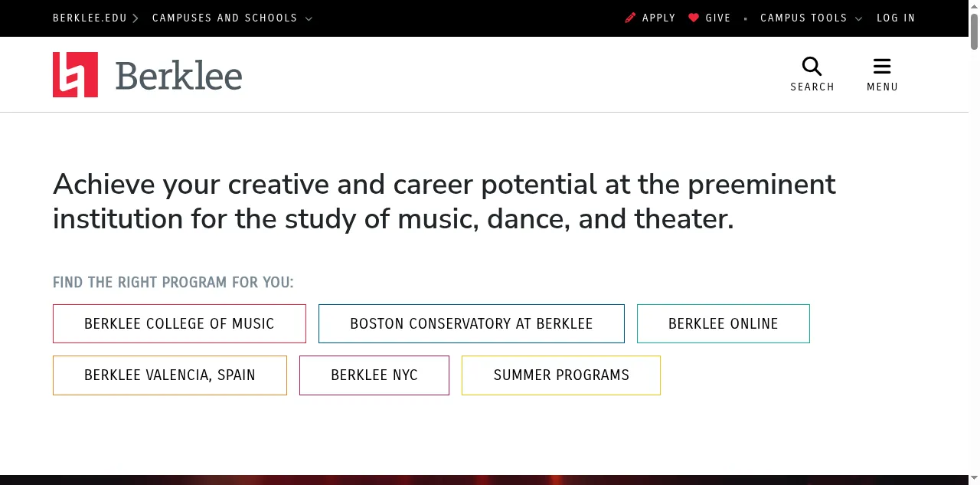
Task: Click the pencil icon beside Apply
Action: point(631,18)
